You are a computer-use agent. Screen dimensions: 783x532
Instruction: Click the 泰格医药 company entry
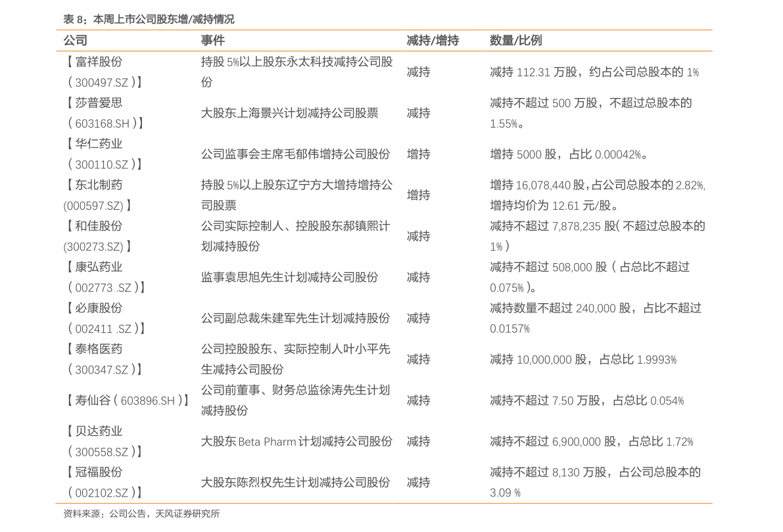coord(103,359)
